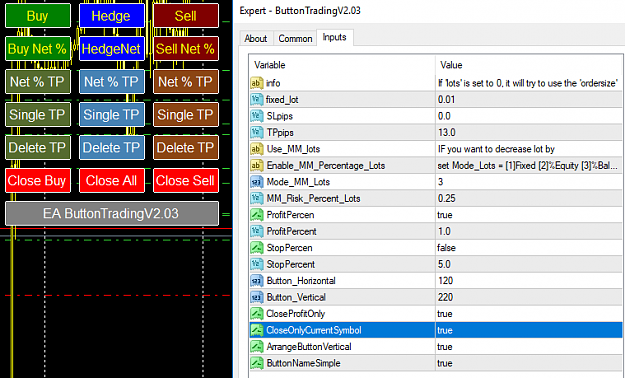Click Delete TP in the blue column
This screenshot has height=378, width=625.
pyautogui.click(x=112, y=148)
